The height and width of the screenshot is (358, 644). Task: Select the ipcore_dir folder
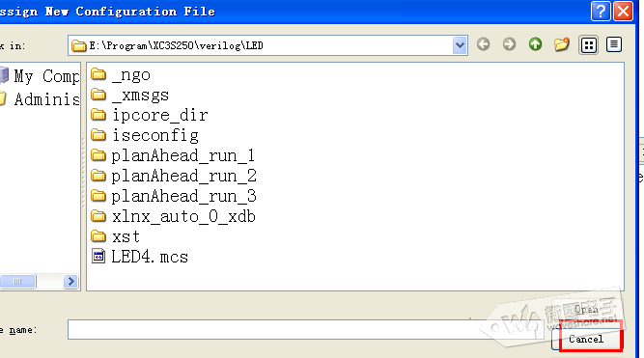point(150,116)
